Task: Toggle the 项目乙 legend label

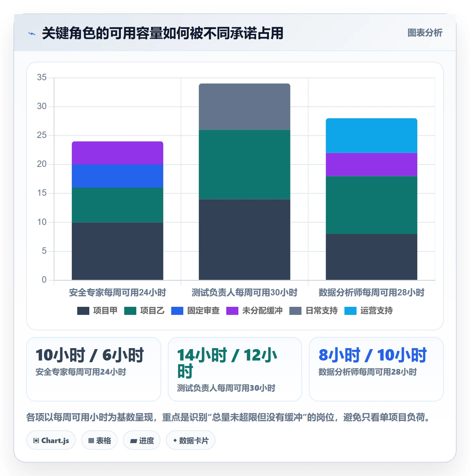Action: click(152, 311)
